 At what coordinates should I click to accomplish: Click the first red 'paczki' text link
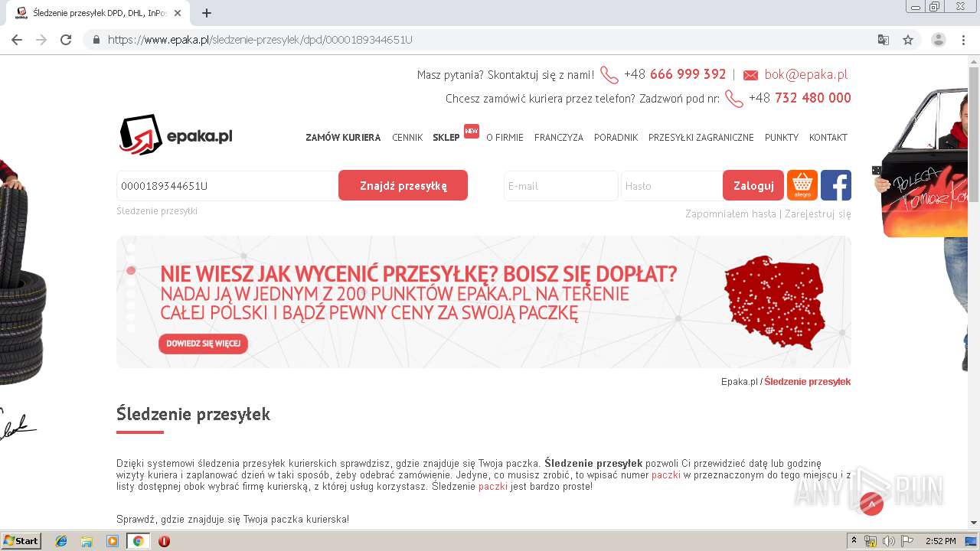(665, 475)
